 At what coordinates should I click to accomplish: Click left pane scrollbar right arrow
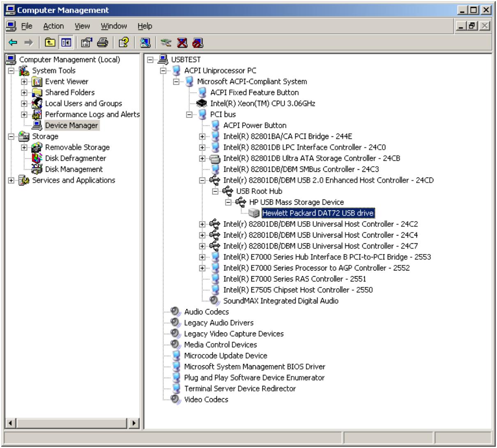133,423
